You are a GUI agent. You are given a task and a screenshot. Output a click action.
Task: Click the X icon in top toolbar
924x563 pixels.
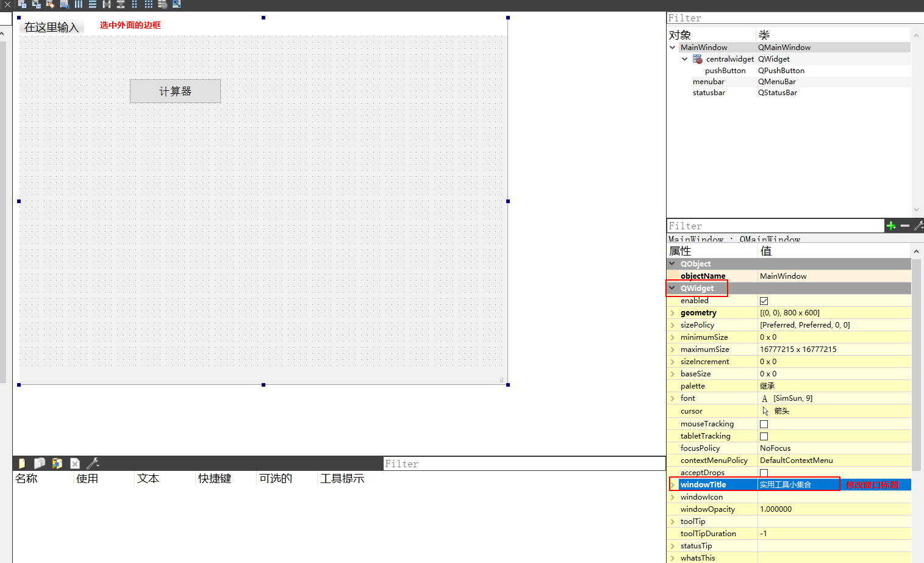7,4
